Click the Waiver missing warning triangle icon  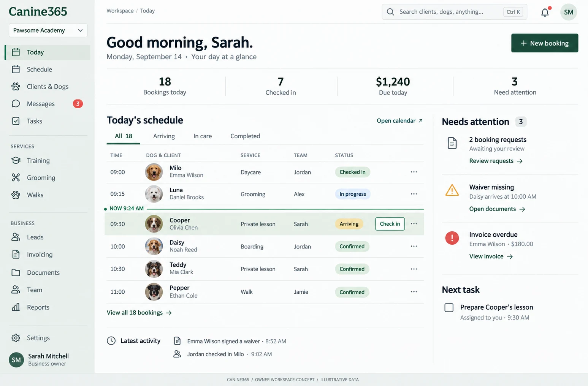[x=452, y=190]
